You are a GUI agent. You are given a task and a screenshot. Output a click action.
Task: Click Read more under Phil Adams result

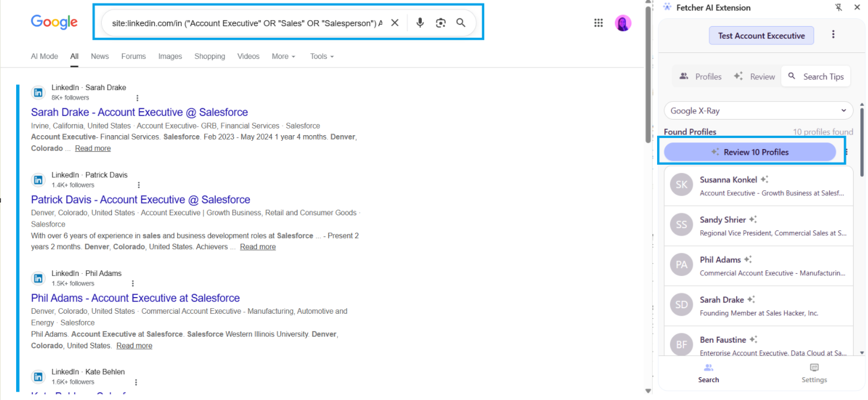[134, 346]
